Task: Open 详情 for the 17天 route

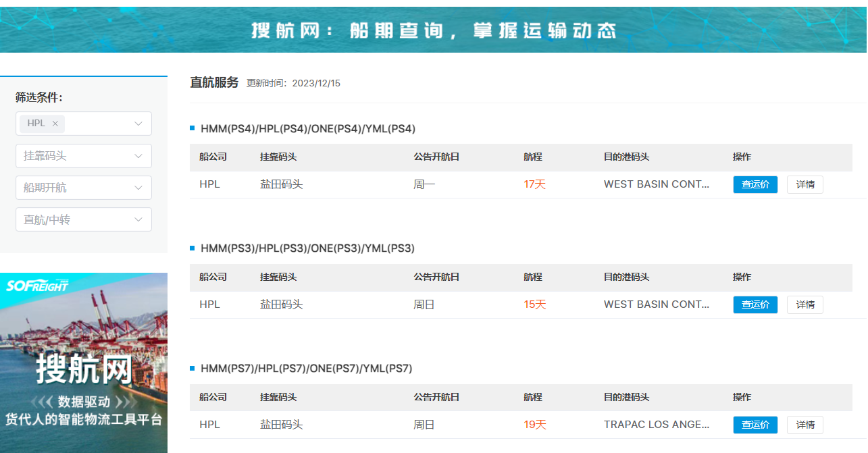Action: (805, 184)
